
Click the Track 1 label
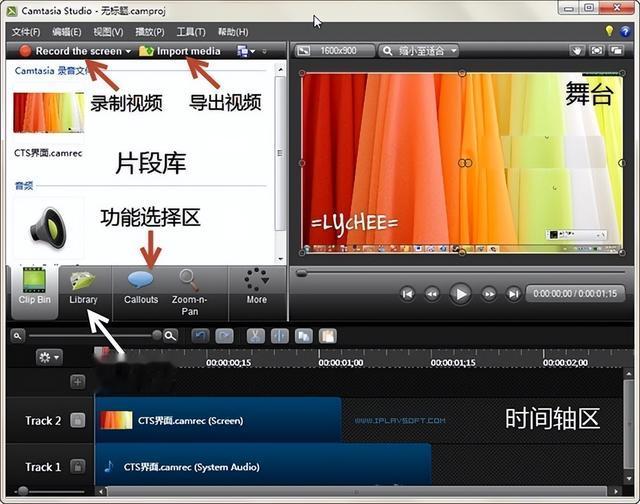pos(43,467)
